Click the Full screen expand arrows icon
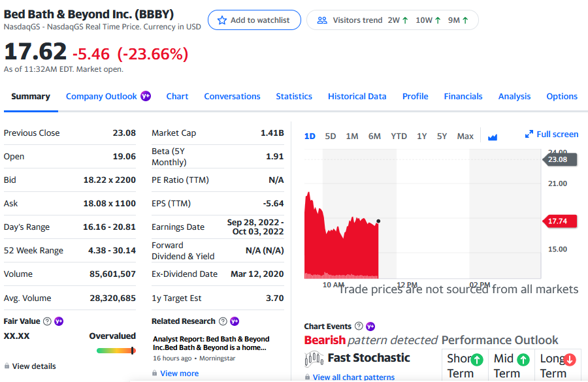The height and width of the screenshot is (382, 588). [x=529, y=135]
